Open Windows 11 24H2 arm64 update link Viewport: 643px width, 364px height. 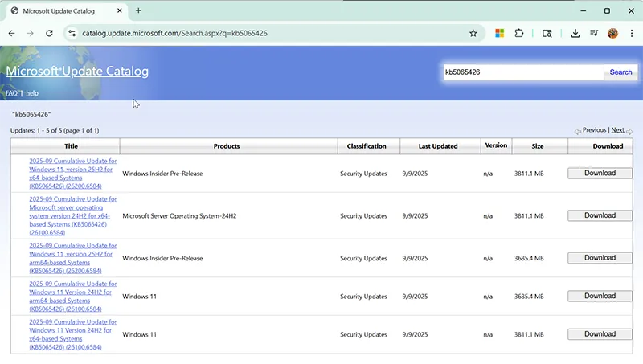72,297
